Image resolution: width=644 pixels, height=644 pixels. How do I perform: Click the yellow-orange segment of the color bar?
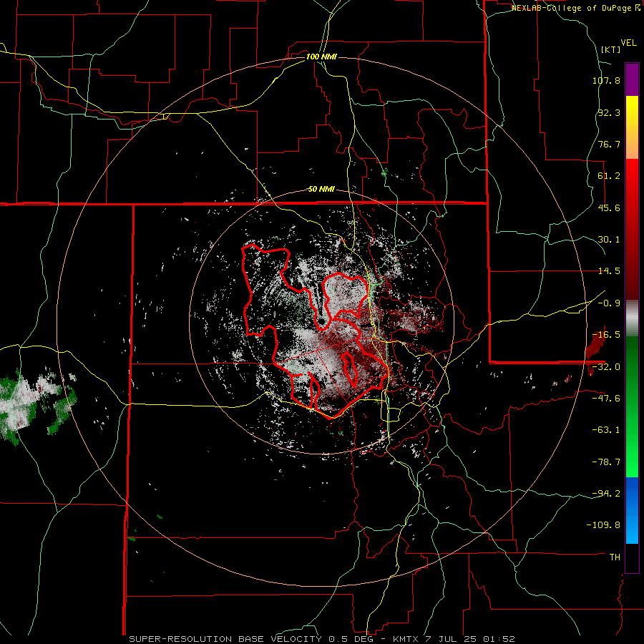(x=632, y=127)
